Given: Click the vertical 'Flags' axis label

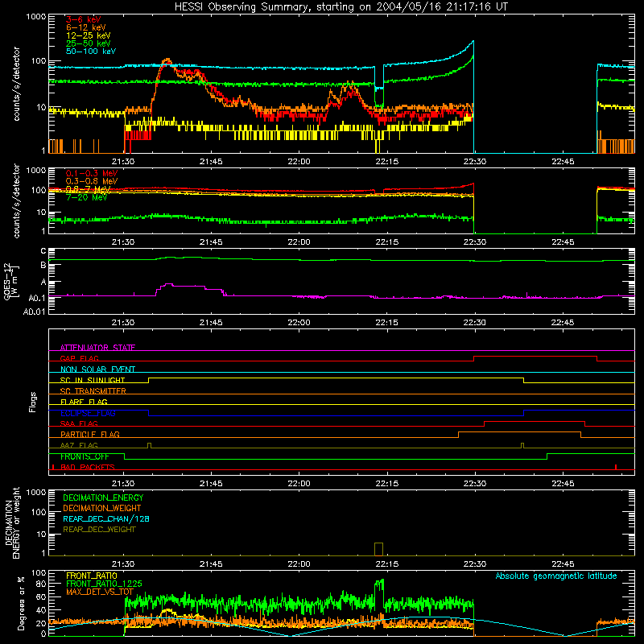Looking at the screenshot, I should click(x=33, y=402).
